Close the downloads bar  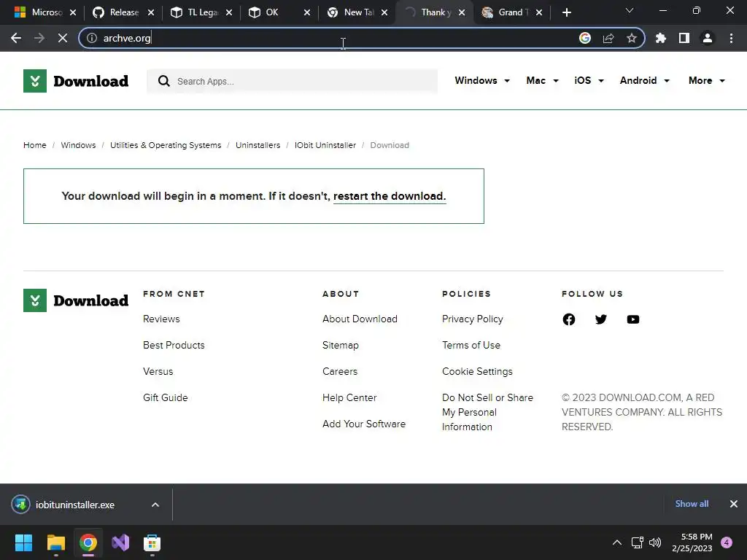734,504
